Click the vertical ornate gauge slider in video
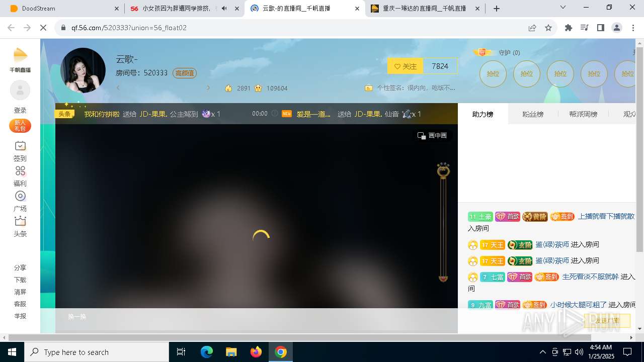 click(443, 222)
